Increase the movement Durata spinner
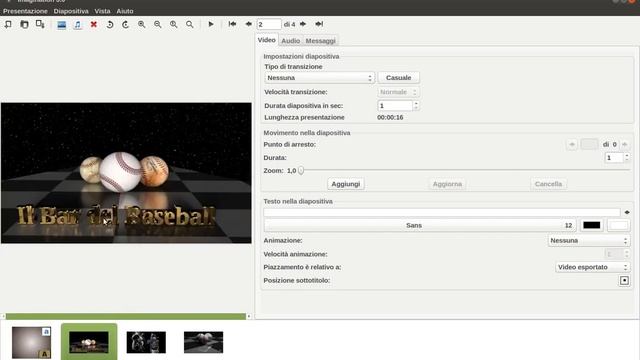Image resolution: width=640 pixels, height=360 pixels. pyautogui.click(x=627, y=156)
